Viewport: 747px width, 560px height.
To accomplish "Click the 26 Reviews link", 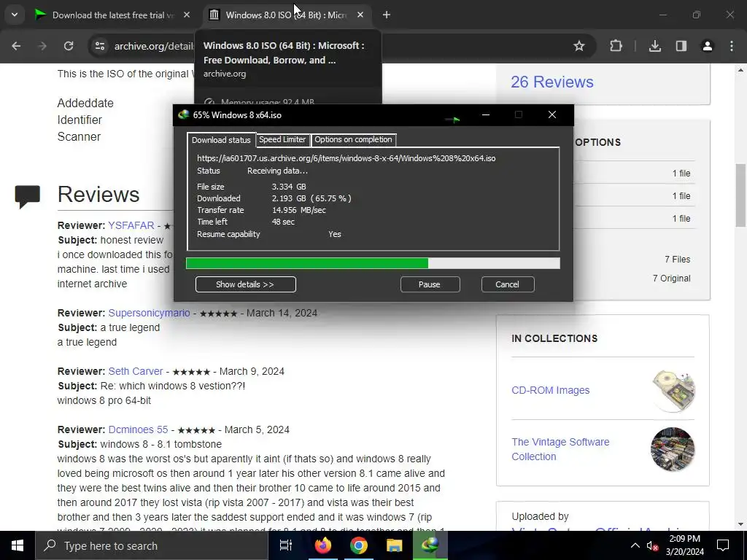I will (551, 82).
